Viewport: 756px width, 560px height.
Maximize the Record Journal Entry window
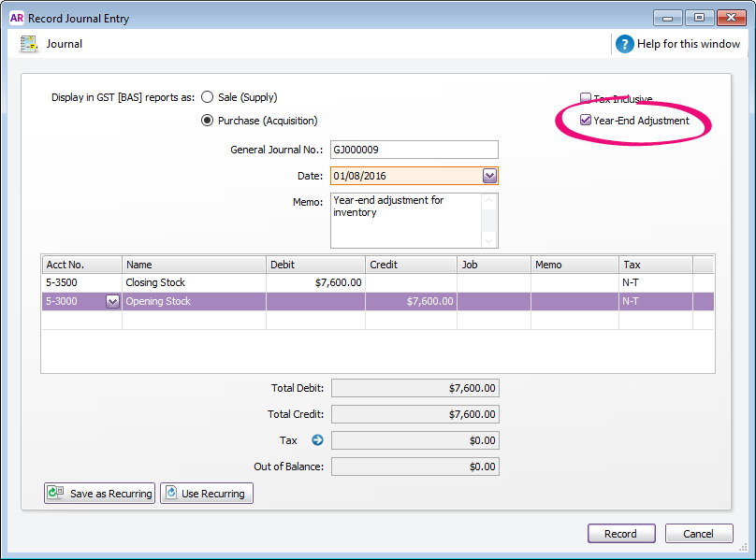[x=699, y=18]
